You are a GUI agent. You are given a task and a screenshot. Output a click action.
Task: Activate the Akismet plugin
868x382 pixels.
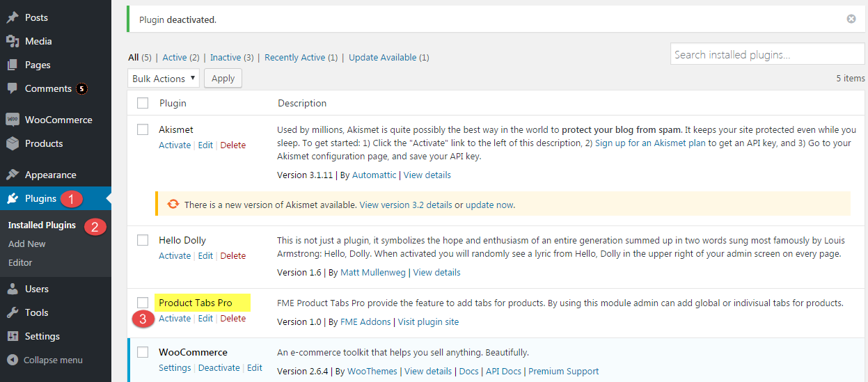175,145
